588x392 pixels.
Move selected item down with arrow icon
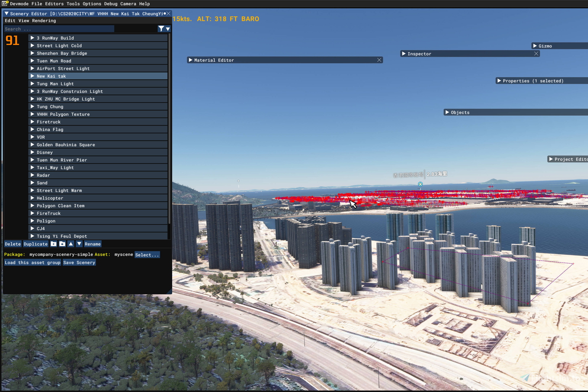point(79,244)
